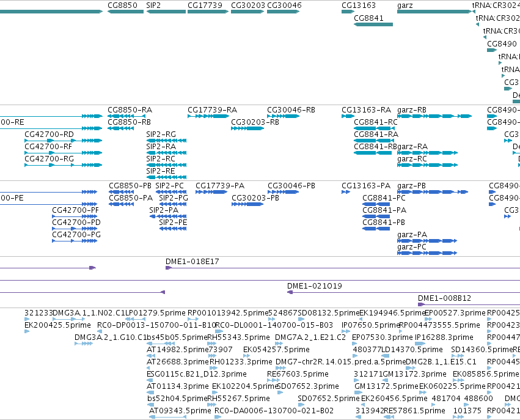Select the garz-RC transcript
Viewport: 520px width, 420px height.
tap(428, 165)
